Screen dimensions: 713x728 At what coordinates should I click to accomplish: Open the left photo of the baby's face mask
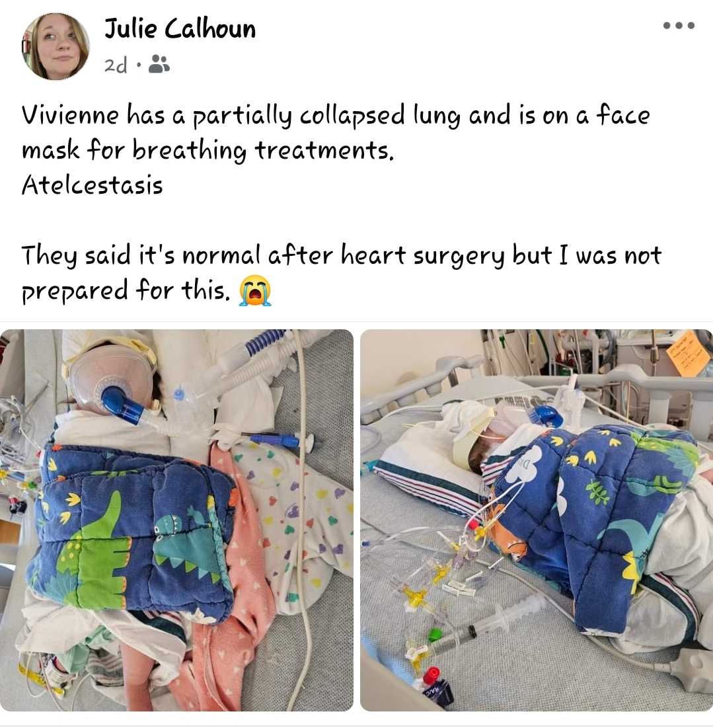pyautogui.click(x=176, y=520)
